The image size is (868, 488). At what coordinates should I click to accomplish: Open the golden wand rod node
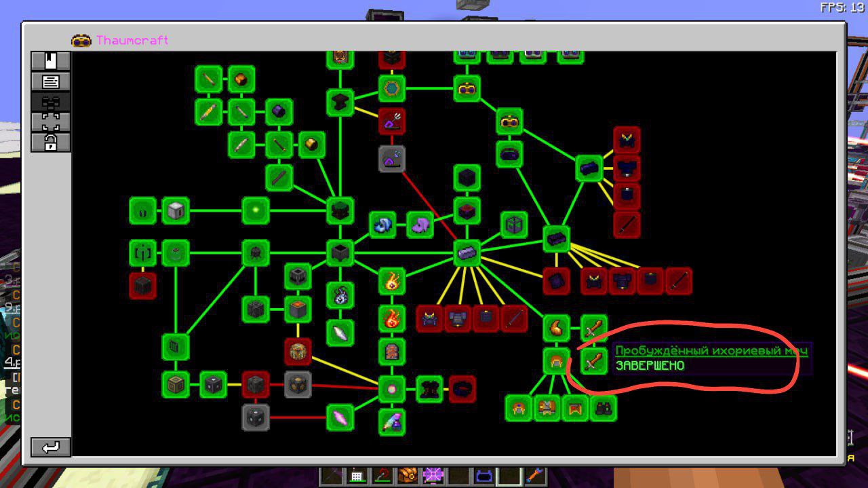209,111
